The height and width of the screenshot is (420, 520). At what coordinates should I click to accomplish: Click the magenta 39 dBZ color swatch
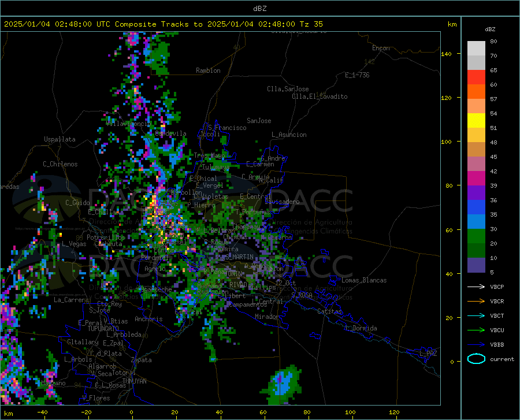pyautogui.click(x=476, y=179)
